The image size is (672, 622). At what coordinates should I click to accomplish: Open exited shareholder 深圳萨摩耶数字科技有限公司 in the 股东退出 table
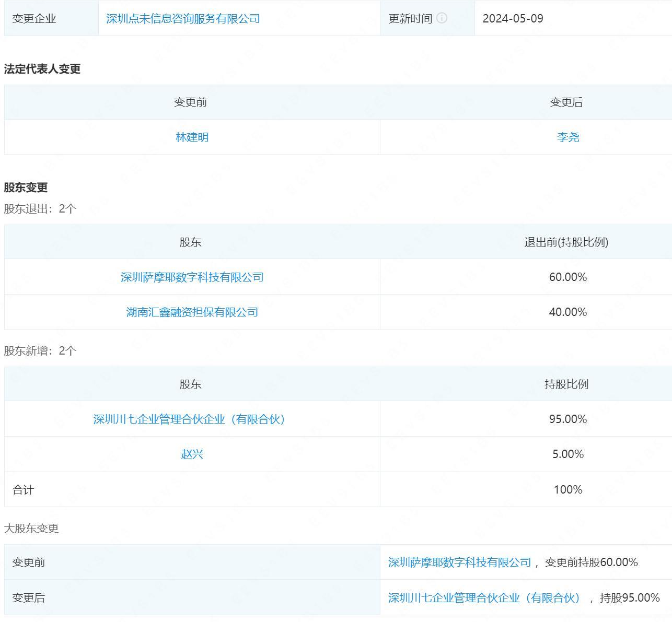click(x=192, y=277)
